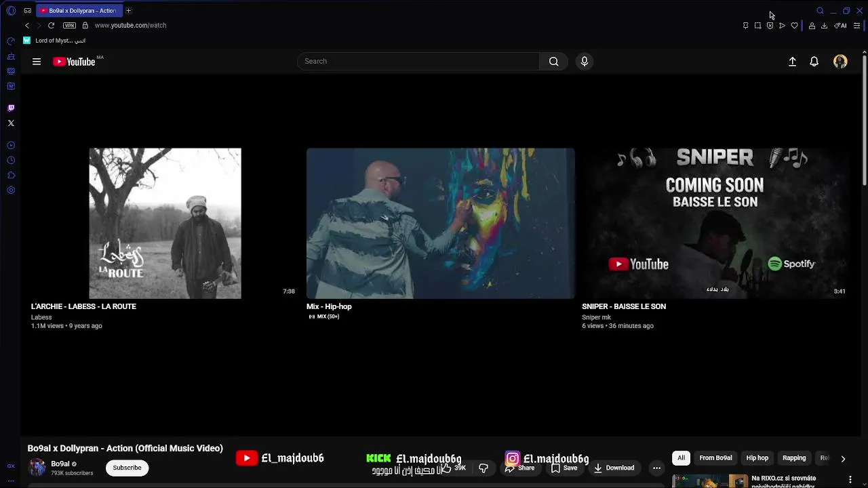Open the Labess channel name
The image size is (868, 488).
pyautogui.click(x=41, y=317)
